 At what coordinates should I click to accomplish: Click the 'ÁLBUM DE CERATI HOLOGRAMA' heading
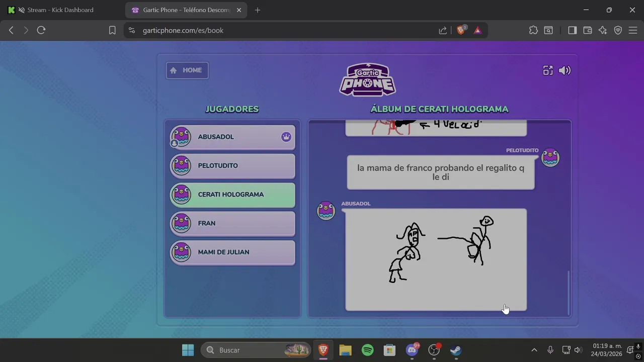pyautogui.click(x=439, y=109)
